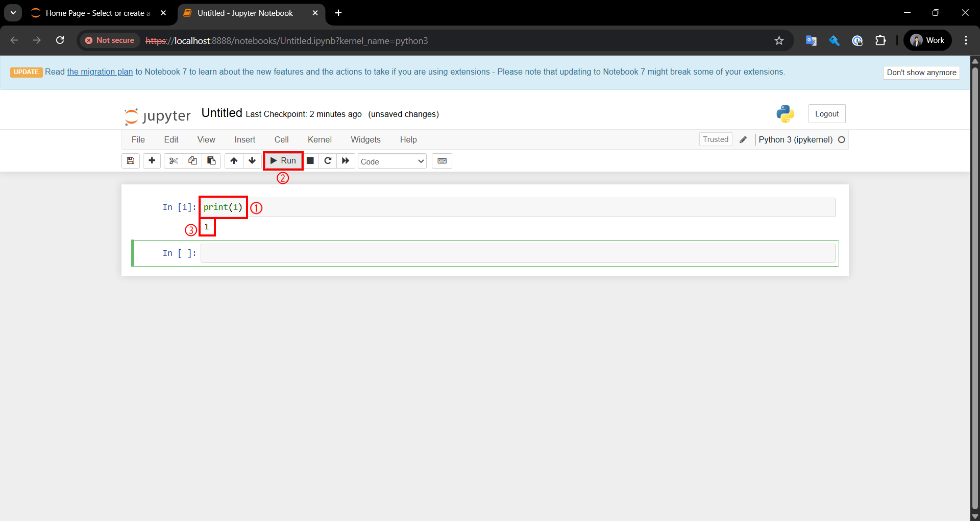The image size is (980, 521).
Task: Toggle the Trusted notebook indicator
Action: tap(715, 139)
